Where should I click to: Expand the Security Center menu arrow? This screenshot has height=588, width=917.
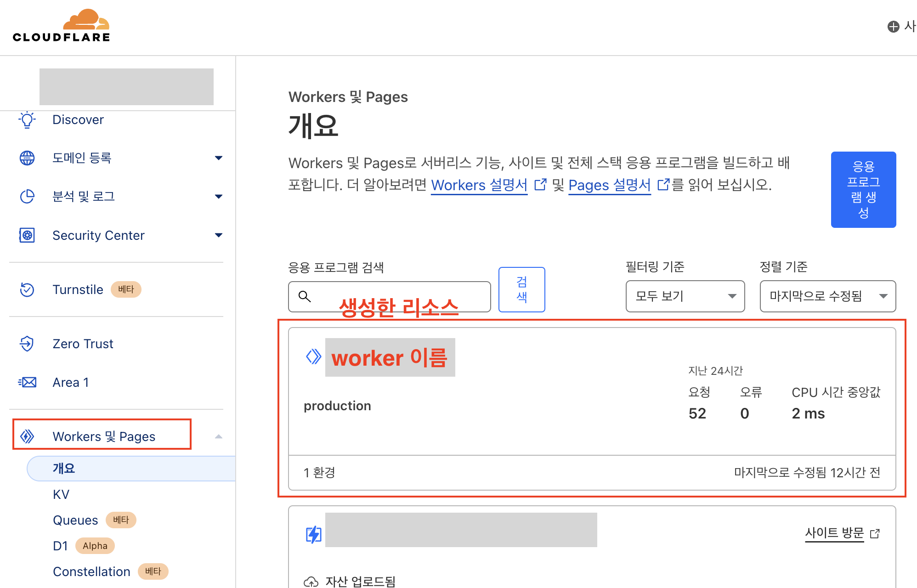pos(219,235)
